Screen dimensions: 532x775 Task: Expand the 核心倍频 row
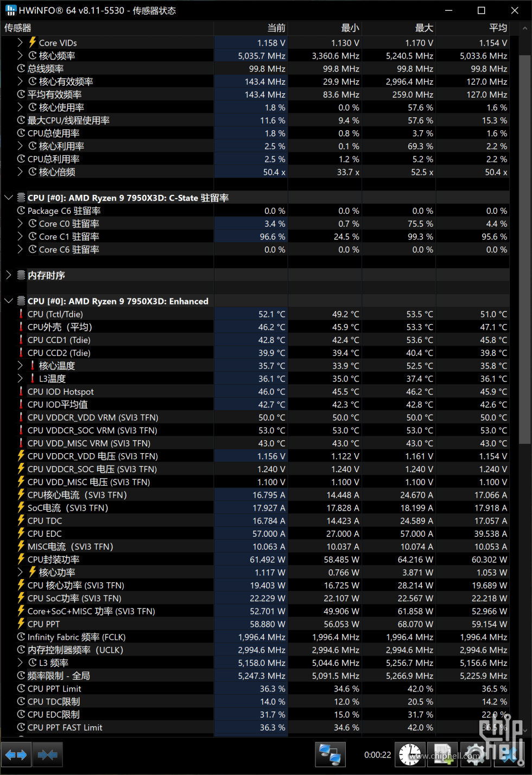[x=20, y=172]
